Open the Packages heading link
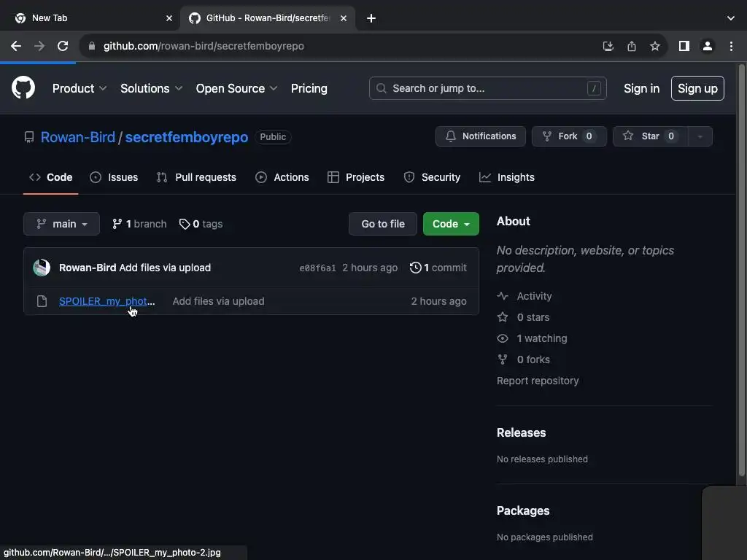This screenshot has width=747, height=560. point(523,510)
